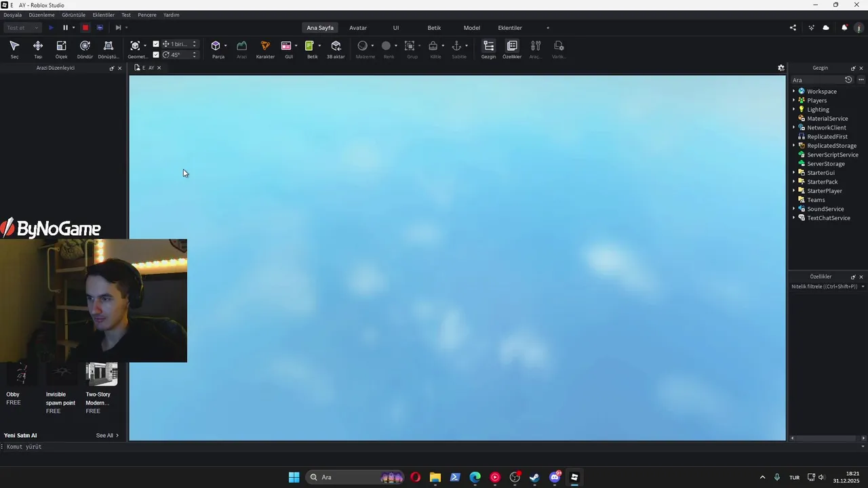Viewport: 868px width, 488px height.
Task: Open the 3B aktar importer
Action: [x=336, y=49]
